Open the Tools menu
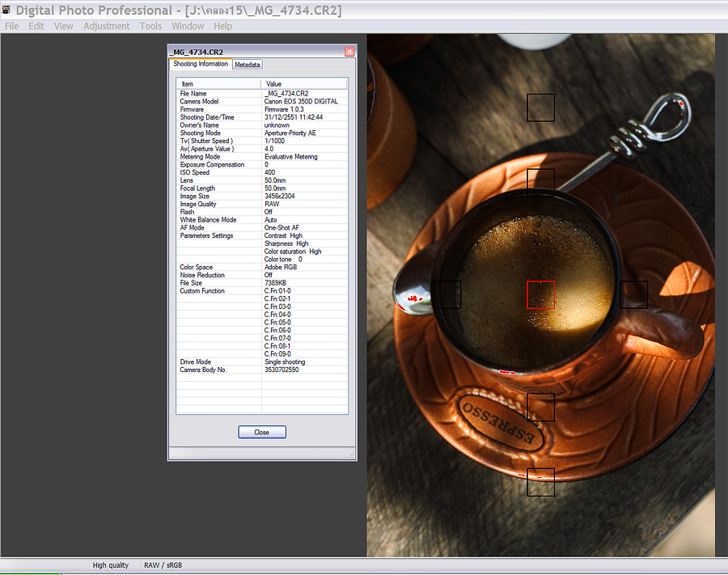The height and width of the screenshot is (575, 728). [x=150, y=26]
